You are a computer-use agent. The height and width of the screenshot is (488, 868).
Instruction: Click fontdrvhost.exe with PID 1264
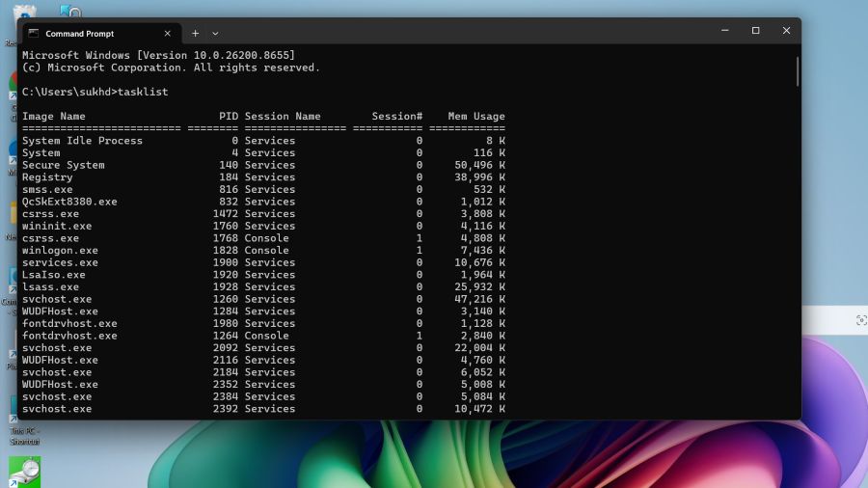(x=69, y=336)
